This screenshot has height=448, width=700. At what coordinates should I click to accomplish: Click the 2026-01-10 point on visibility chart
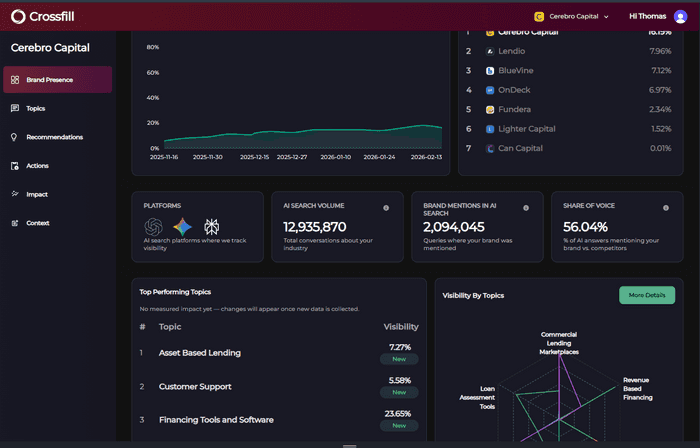pos(336,130)
